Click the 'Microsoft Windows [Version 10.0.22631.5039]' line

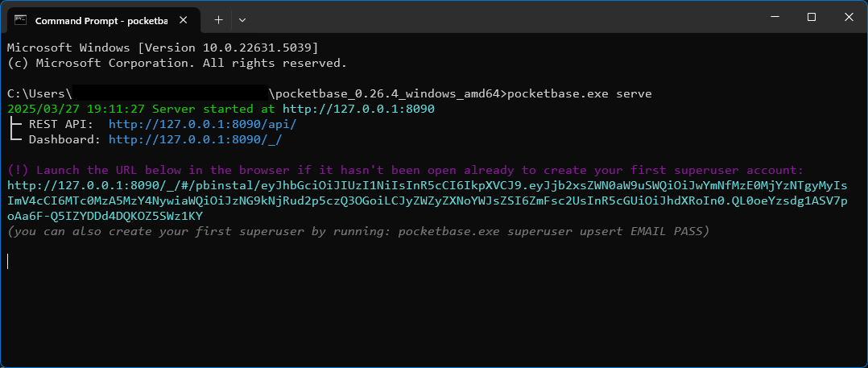pyautogui.click(x=163, y=48)
